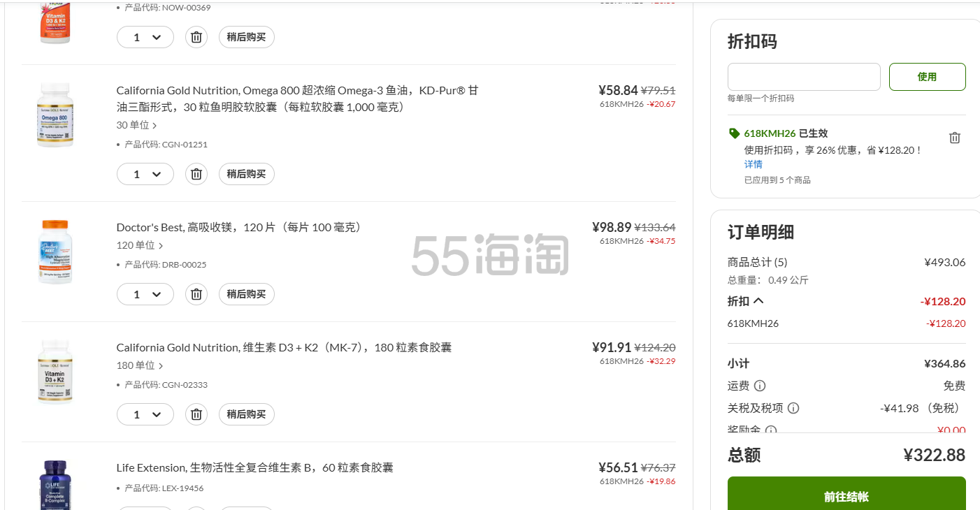980x510 pixels.
Task: Select product code text CGN-01251
Action: (185, 145)
